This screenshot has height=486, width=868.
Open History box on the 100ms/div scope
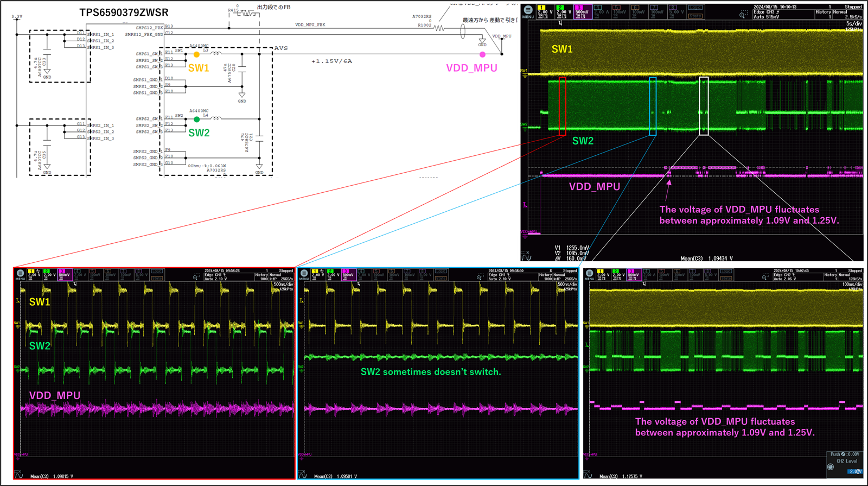pos(831,277)
